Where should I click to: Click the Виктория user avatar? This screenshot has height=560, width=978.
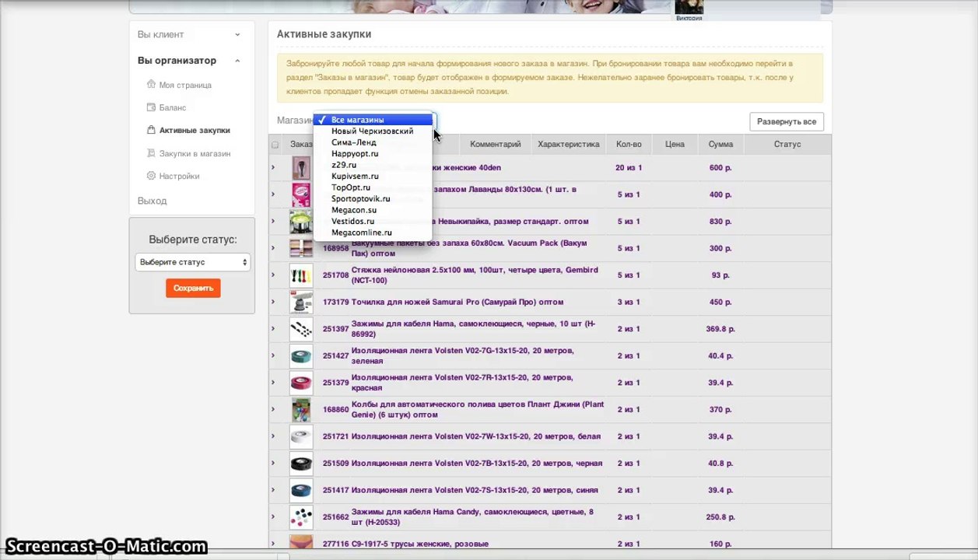[689, 7]
